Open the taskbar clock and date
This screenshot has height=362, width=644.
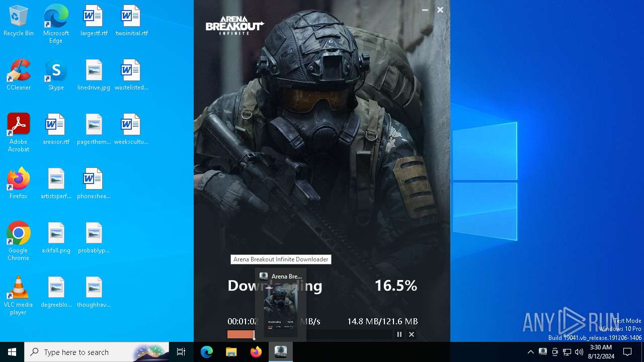click(601, 352)
